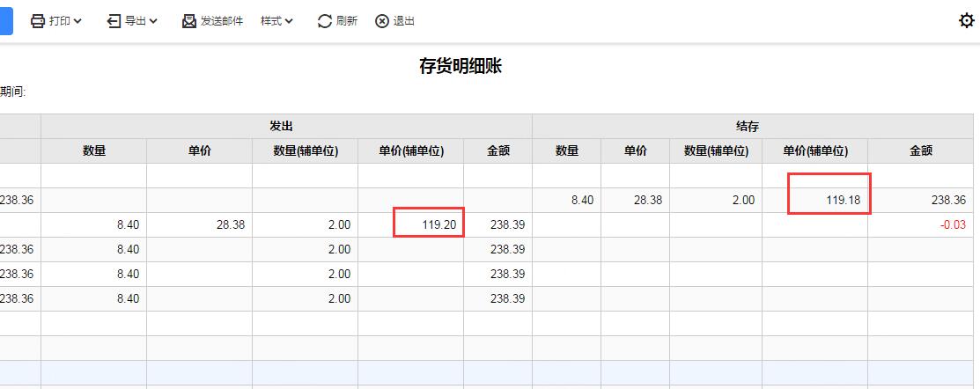
Task: Click 数量(辅单位) header under 发出
Action: click(x=306, y=150)
